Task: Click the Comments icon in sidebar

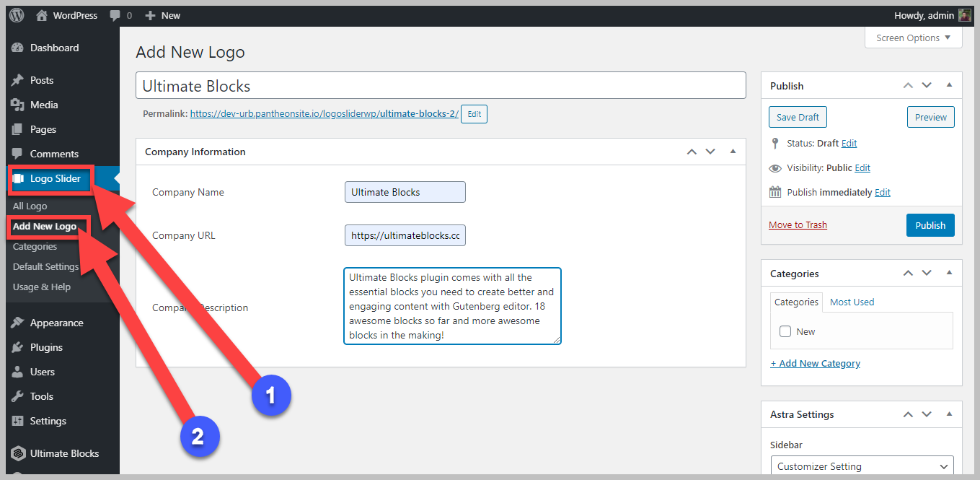Action: (18, 154)
